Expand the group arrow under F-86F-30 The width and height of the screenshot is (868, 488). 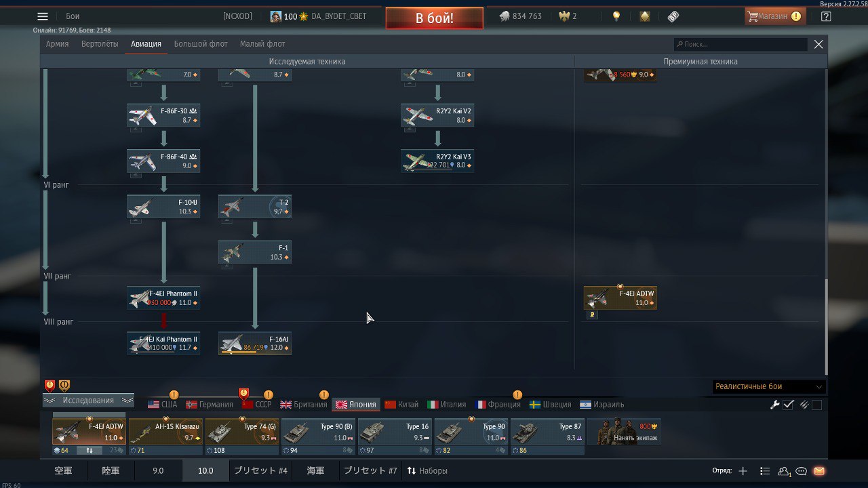136,129
